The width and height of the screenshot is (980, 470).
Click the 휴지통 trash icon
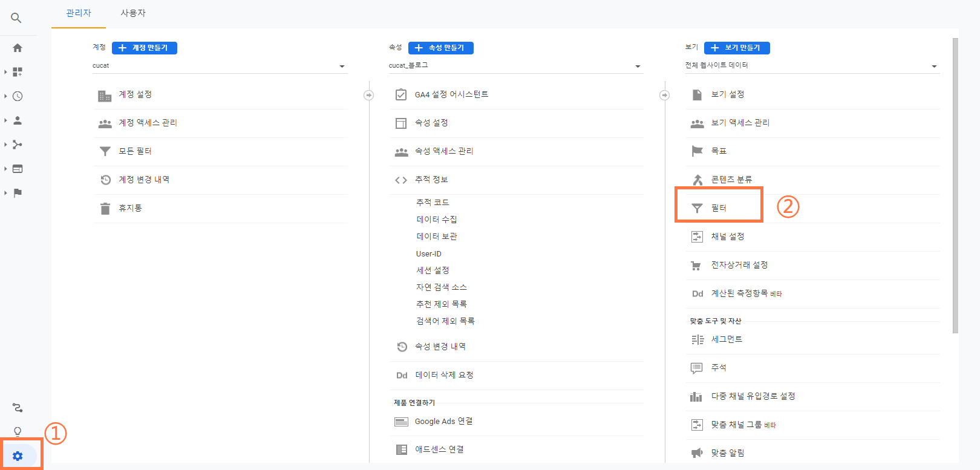click(x=105, y=209)
